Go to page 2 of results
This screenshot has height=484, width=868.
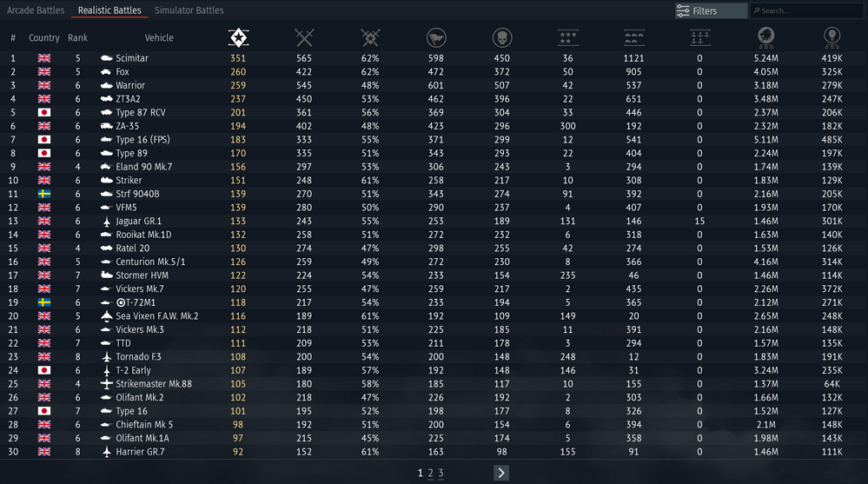[430, 474]
